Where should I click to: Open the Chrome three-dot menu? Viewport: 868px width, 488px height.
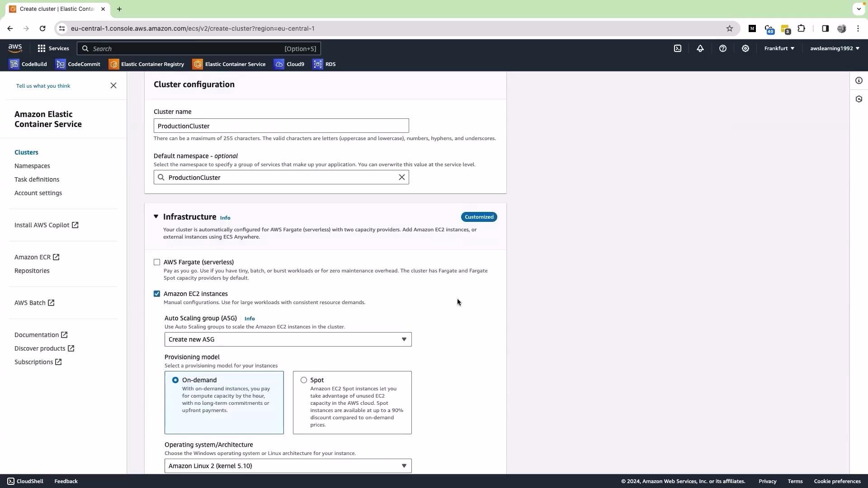click(x=858, y=28)
